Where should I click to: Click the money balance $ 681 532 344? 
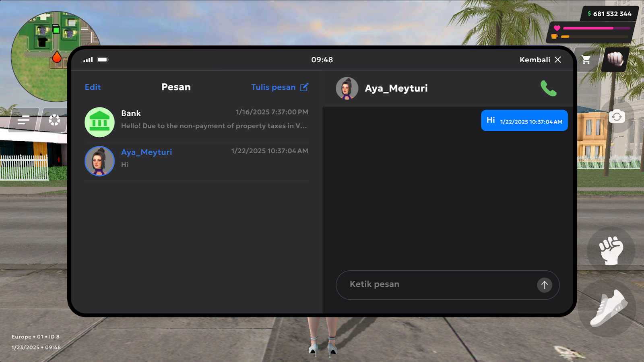point(610,14)
